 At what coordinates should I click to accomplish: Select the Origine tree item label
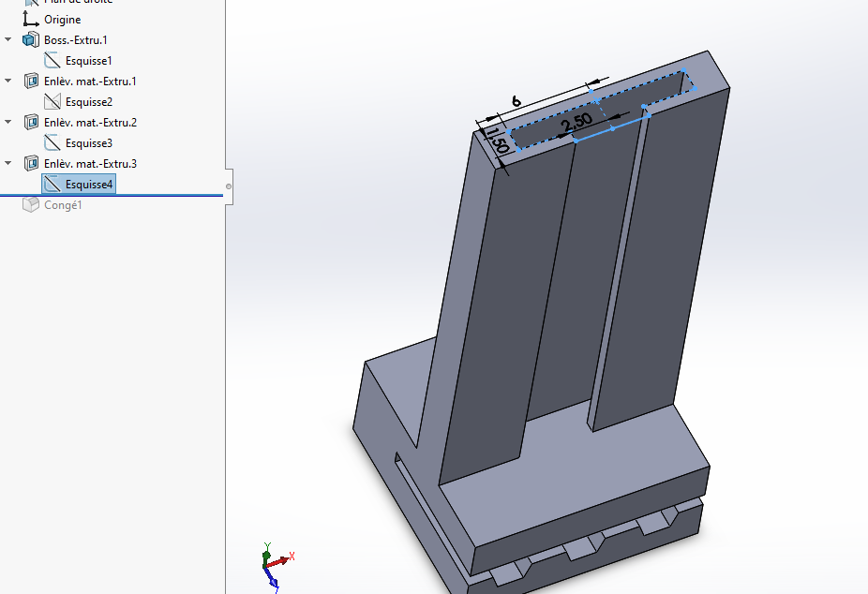pos(62,19)
